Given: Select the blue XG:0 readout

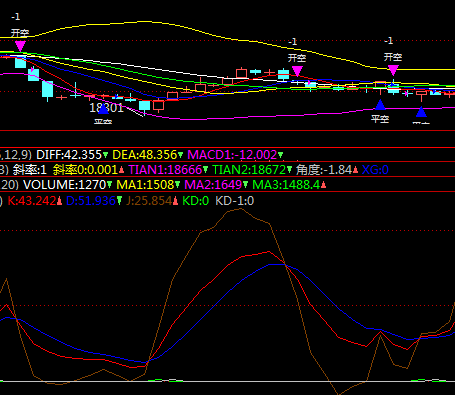Looking at the screenshot, I should (x=375, y=170).
